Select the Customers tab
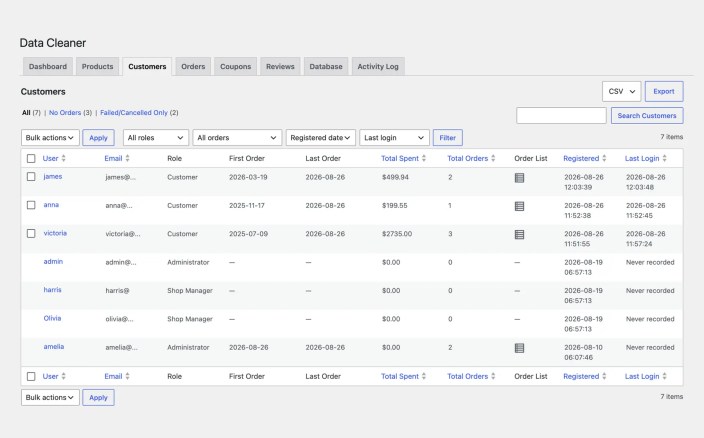 coord(147,66)
